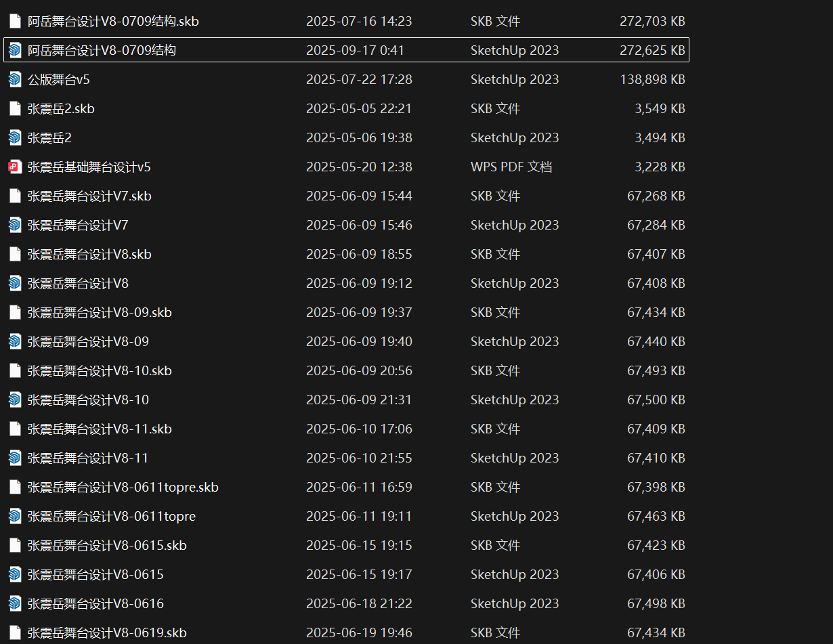The height and width of the screenshot is (644, 833).
Task: Click the SketchUp icon of 张震岳舞台设计V8-0611topre
Action: (x=15, y=516)
